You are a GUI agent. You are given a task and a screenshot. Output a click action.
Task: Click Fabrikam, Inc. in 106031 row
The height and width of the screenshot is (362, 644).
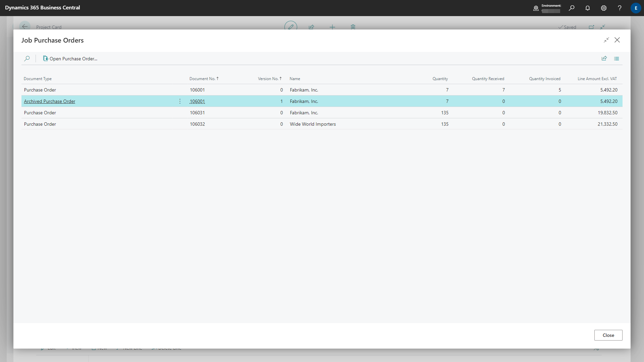point(304,113)
